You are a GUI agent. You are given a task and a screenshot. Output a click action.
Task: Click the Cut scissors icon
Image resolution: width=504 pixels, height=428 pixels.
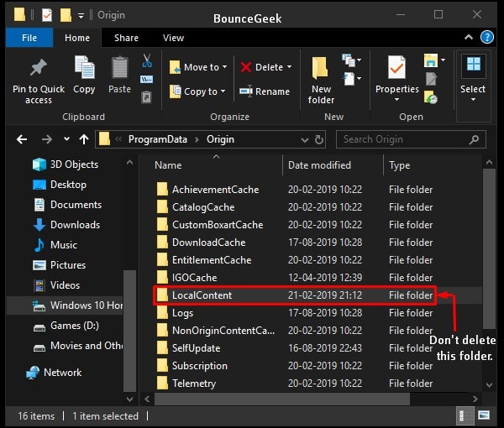pyautogui.click(x=147, y=61)
